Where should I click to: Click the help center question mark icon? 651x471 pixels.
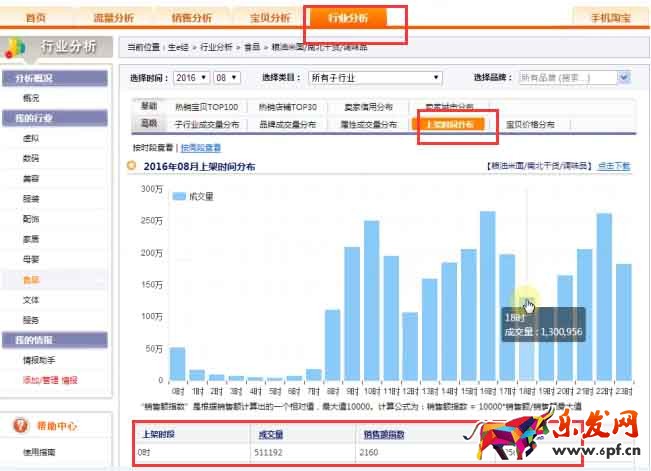(x=18, y=426)
